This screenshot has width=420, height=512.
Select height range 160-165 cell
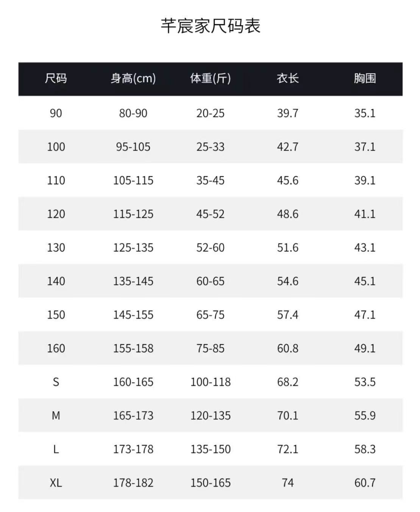(x=133, y=382)
